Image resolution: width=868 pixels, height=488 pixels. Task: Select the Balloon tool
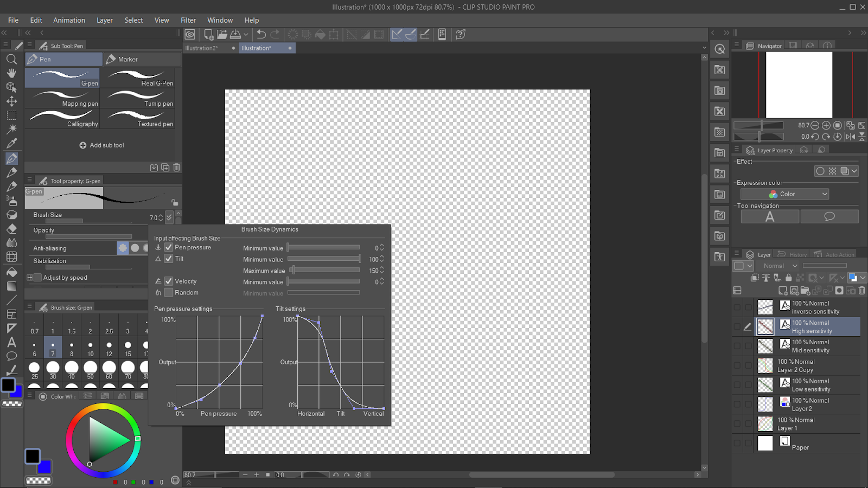tap(11, 356)
